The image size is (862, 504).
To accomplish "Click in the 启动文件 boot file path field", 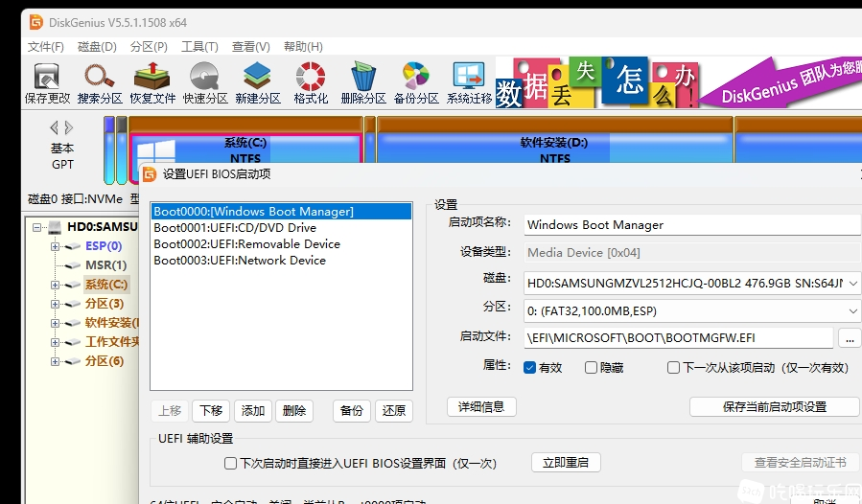I will click(679, 337).
